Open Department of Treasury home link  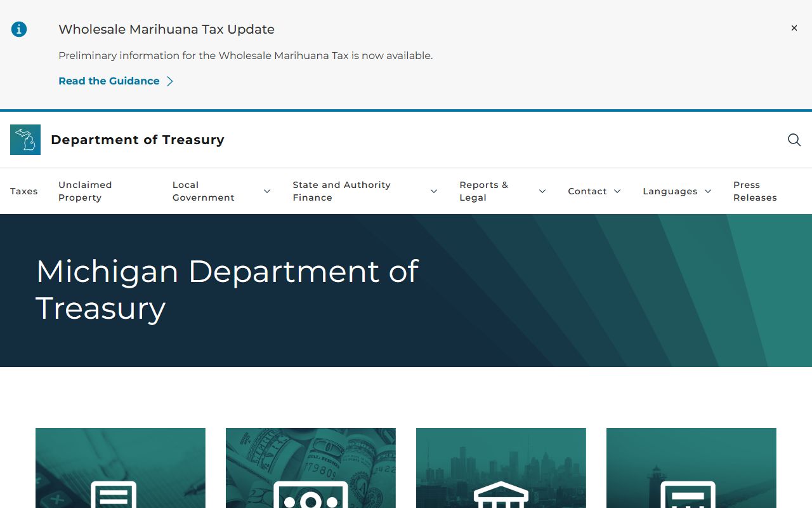[x=138, y=140]
